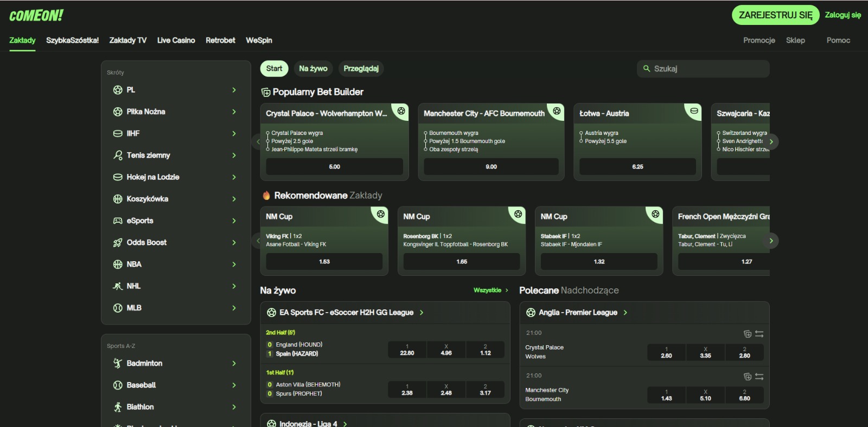
Task: Click hockey puck icon on Łotwa - Austria card
Action: tap(694, 111)
